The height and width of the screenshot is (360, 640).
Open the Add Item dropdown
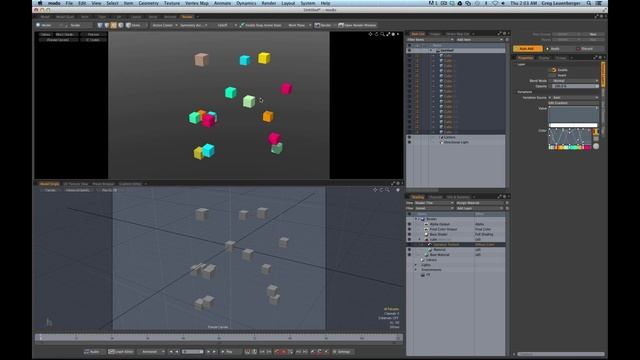pos(479,40)
